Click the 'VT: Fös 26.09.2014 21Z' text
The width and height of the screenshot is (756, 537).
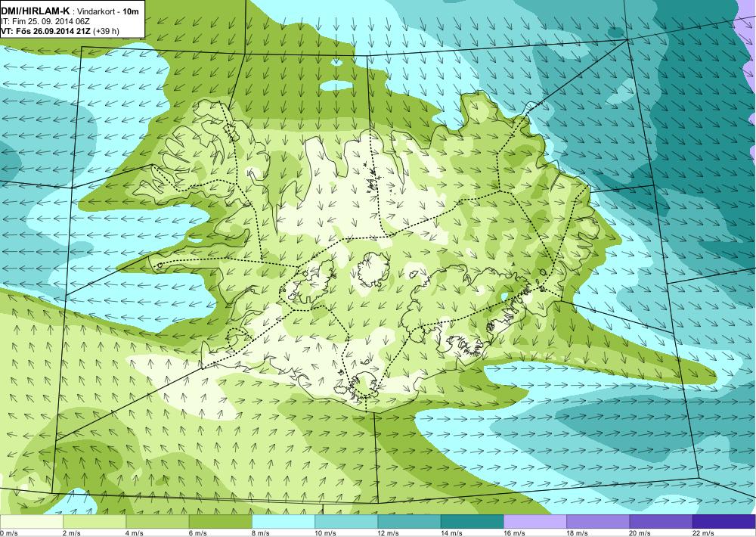point(46,31)
